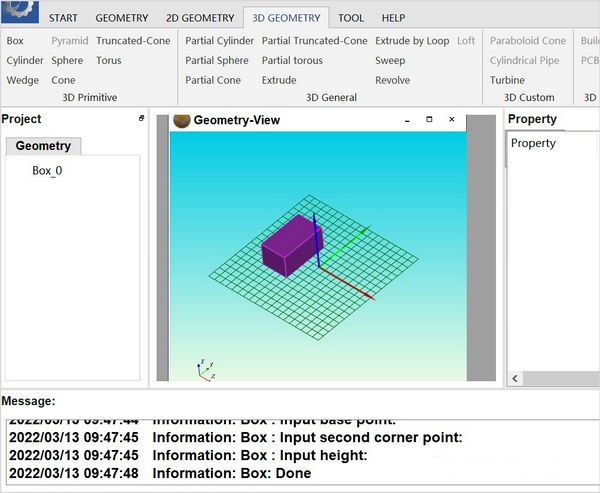Click the XYZ axis orientation indicator
Screen dimensions: 600x493
[206, 370]
